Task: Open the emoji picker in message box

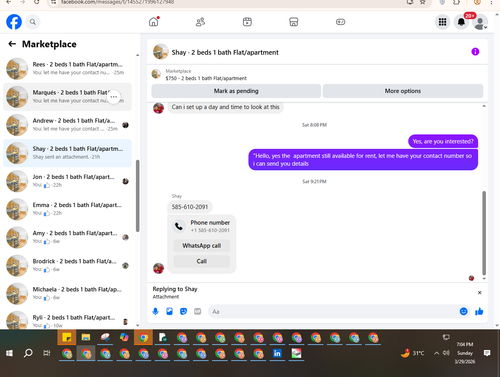Action: pyautogui.click(x=463, y=311)
